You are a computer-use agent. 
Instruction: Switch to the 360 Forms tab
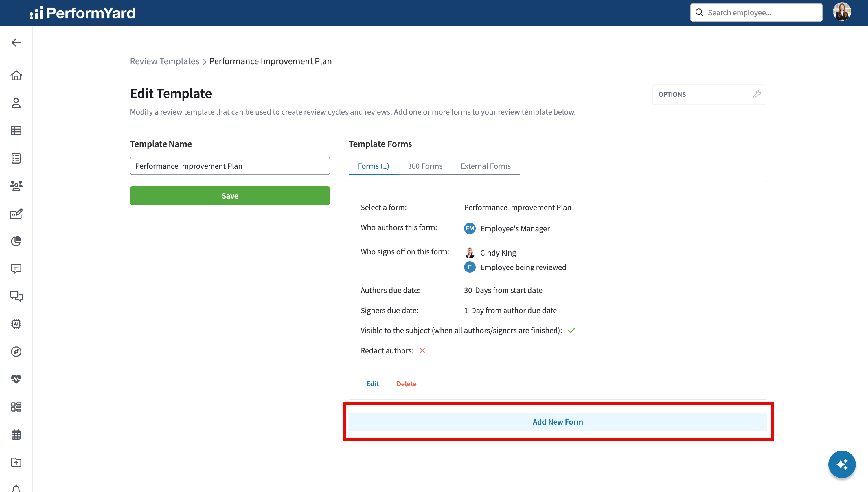(x=425, y=166)
